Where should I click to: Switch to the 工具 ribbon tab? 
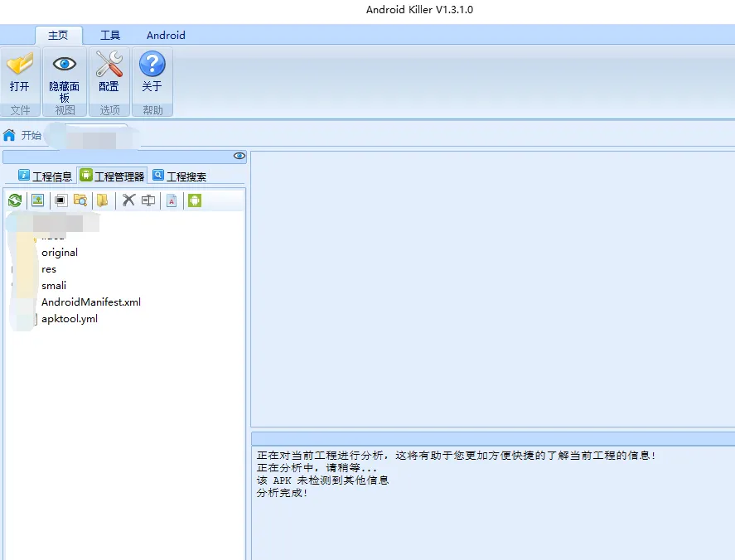(x=110, y=35)
